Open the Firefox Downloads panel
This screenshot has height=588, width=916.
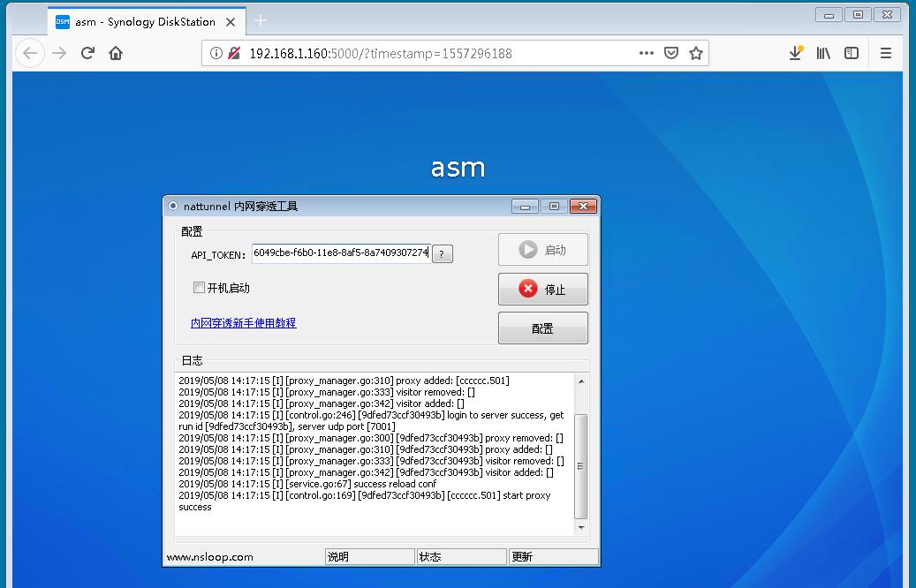(795, 53)
